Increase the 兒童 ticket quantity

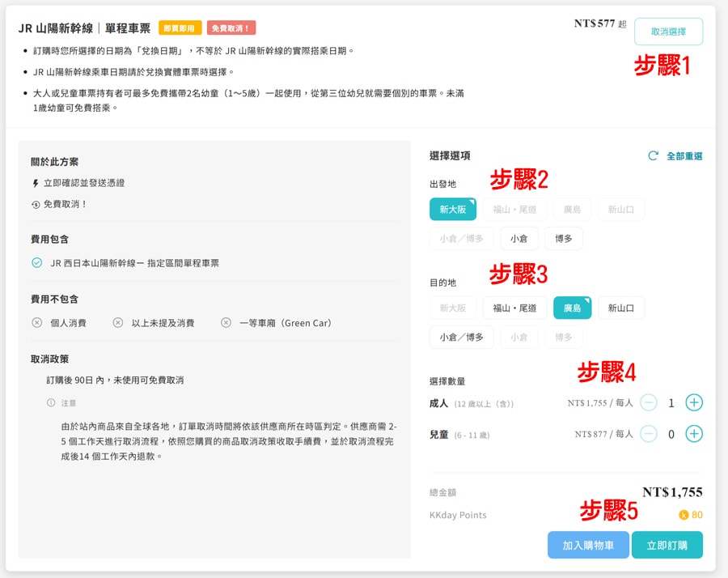point(694,434)
